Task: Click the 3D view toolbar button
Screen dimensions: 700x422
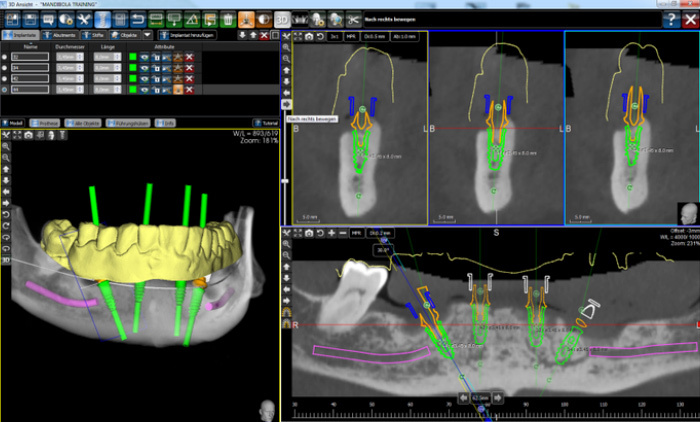Action: [284, 19]
